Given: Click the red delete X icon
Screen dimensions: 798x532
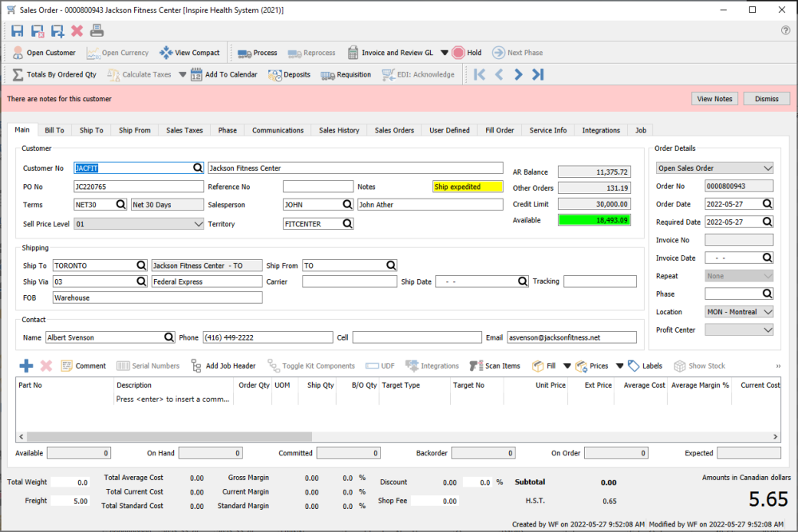Looking at the screenshot, I should click(x=77, y=31).
